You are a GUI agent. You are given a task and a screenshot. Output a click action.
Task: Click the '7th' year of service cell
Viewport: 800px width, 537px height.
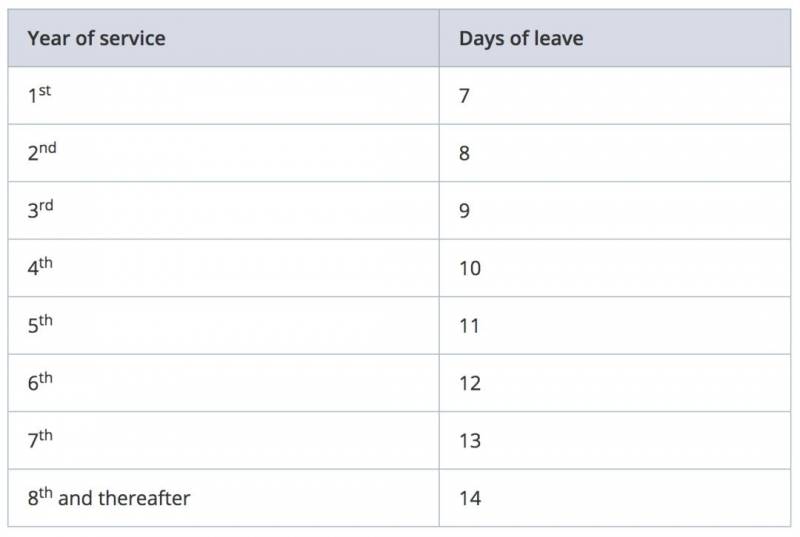click(40, 440)
